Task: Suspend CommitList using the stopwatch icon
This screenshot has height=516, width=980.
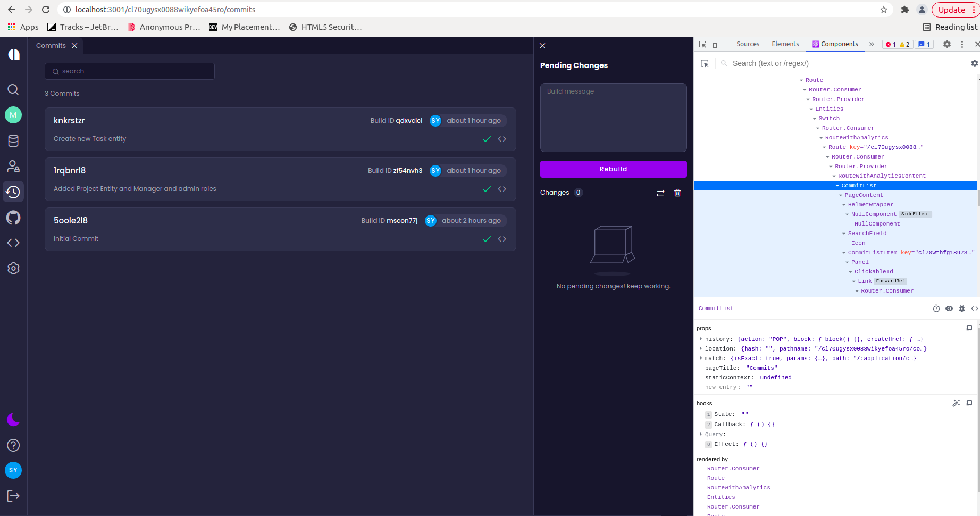Action: point(936,309)
